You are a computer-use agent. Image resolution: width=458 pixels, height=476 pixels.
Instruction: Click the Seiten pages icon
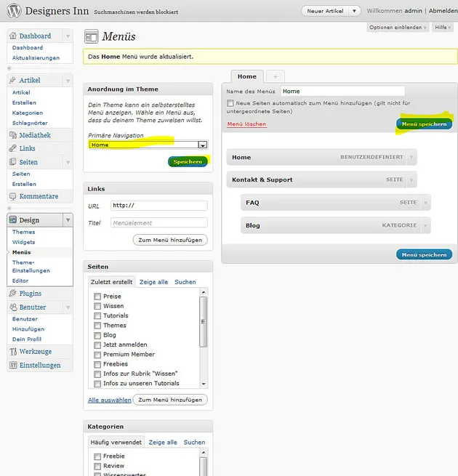(13, 162)
